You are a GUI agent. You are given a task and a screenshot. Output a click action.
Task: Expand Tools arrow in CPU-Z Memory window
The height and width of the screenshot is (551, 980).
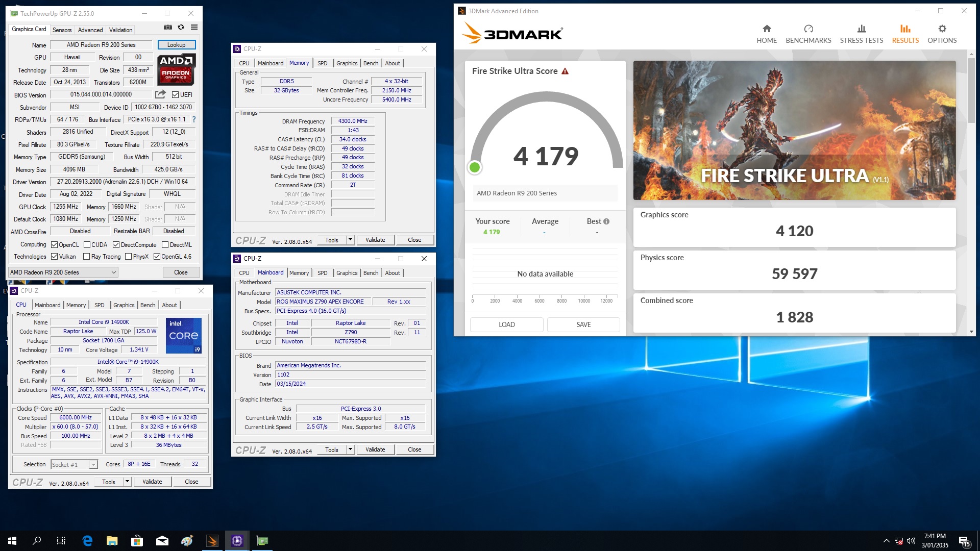pyautogui.click(x=350, y=240)
